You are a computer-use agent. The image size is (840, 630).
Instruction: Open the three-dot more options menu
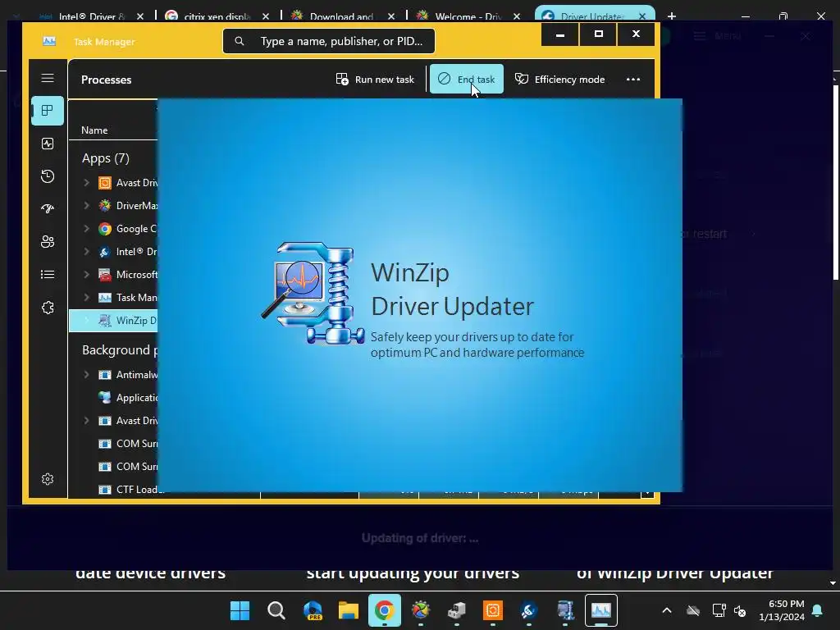pyautogui.click(x=633, y=80)
